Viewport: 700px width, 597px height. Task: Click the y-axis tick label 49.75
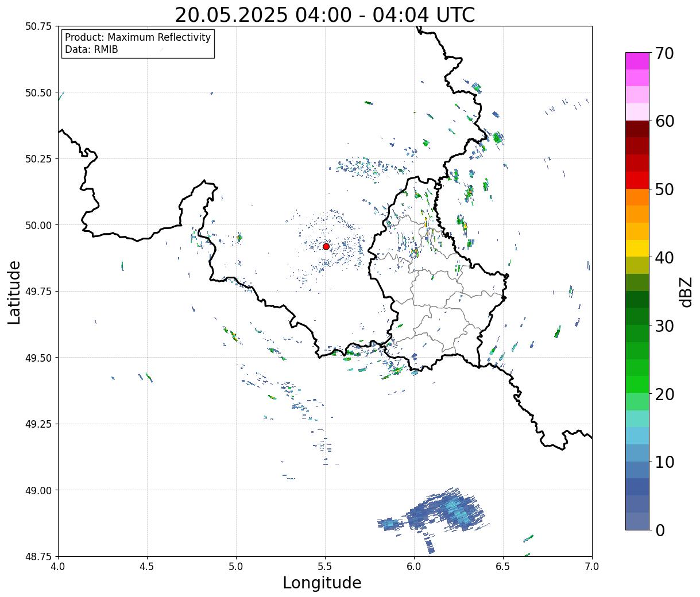[38, 292]
